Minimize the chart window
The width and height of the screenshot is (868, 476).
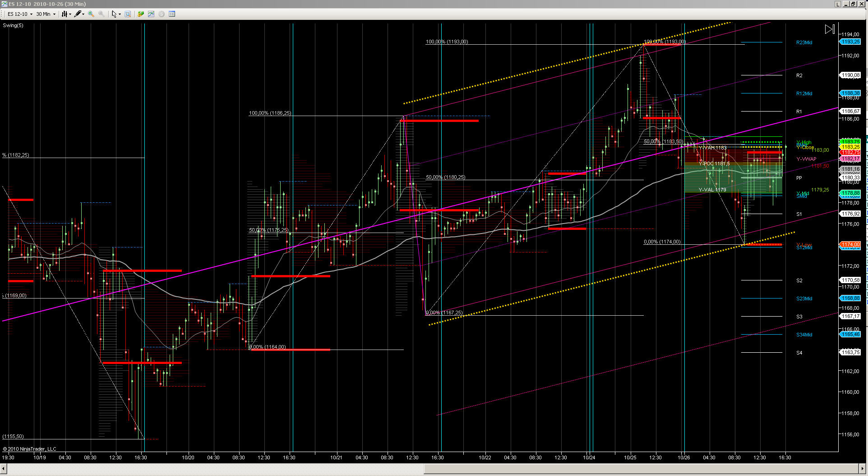(846, 4)
